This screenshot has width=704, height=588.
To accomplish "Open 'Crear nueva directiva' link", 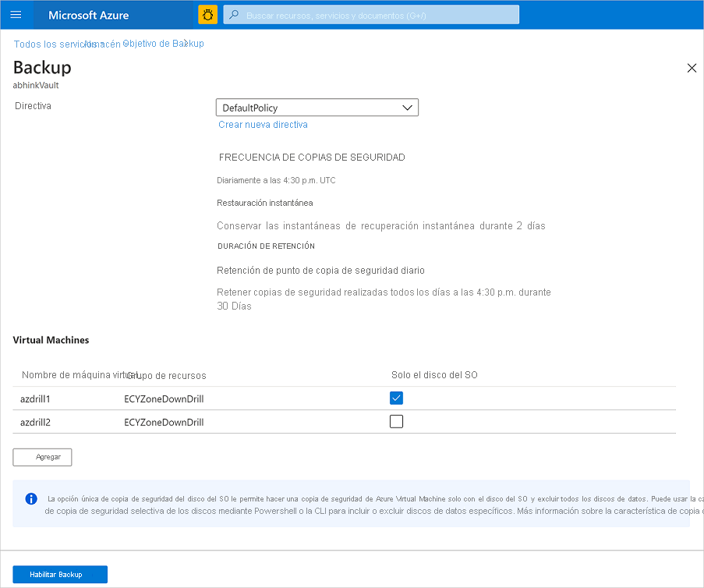I will point(263,124).
